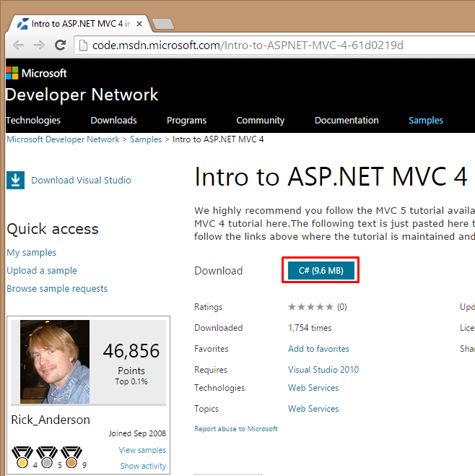This screenshot has width=475, height=476.
Task: Open the Upload a sample link
Action: pyautogui.click(x=42, y=270)
